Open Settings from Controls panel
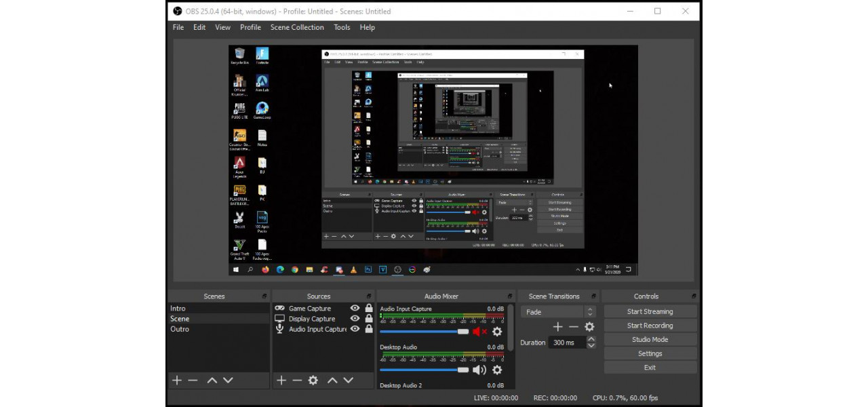This screenshot has height=407, width=868. pyautogui.click(x=650, y=353)
